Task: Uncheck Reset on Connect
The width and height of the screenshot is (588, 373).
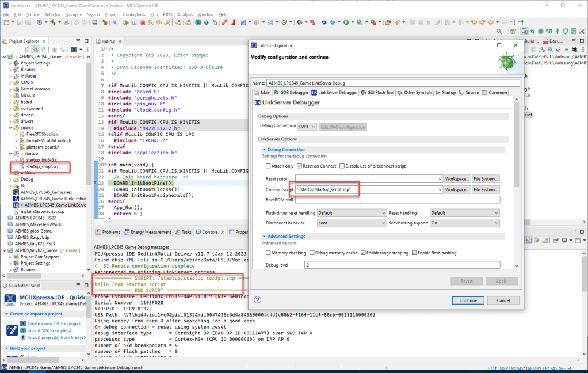Action: click(300, 166)
